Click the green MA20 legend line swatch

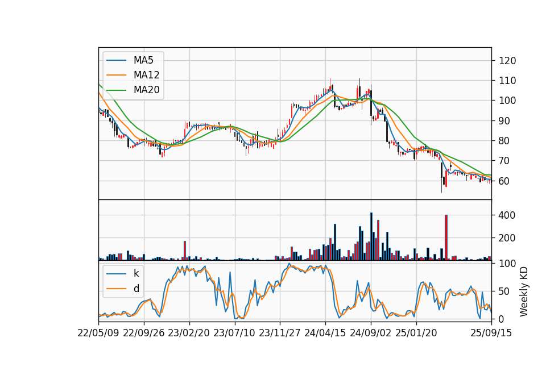click(x=116, y=90)
